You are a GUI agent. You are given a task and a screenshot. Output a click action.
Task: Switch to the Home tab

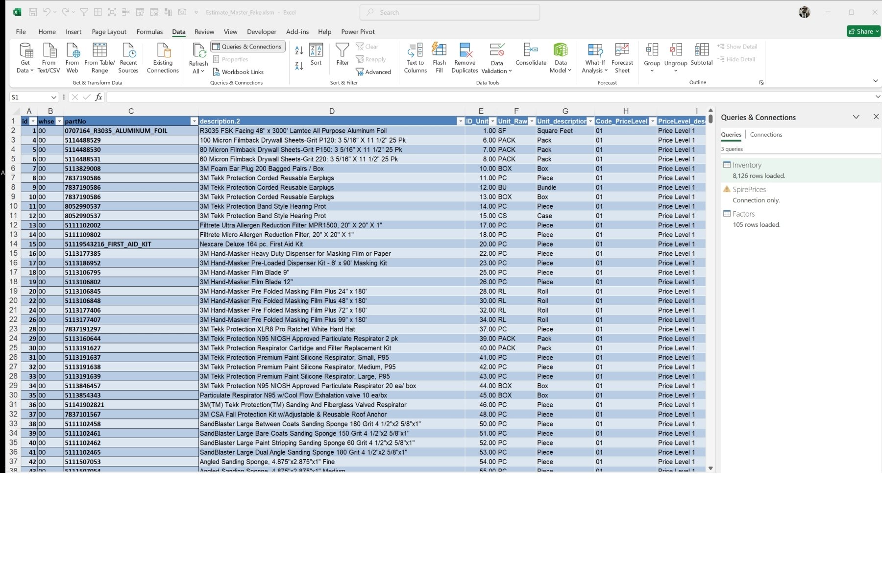[47, 32]
